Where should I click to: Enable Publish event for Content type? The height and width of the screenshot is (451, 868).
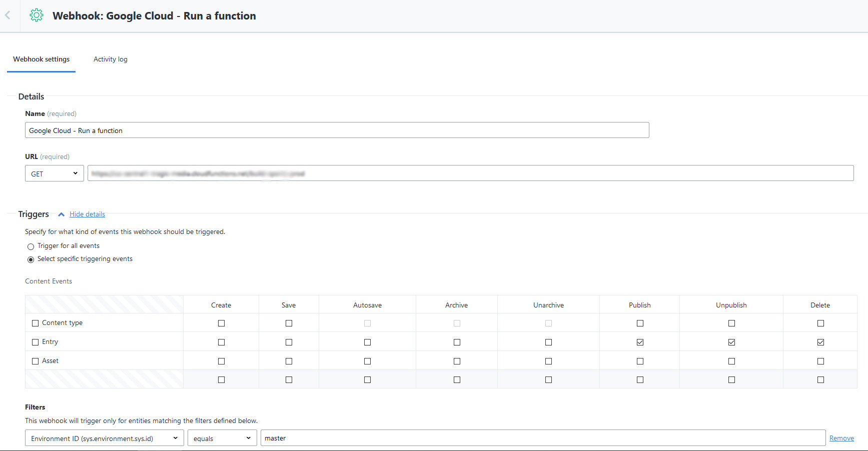point(640,323)
